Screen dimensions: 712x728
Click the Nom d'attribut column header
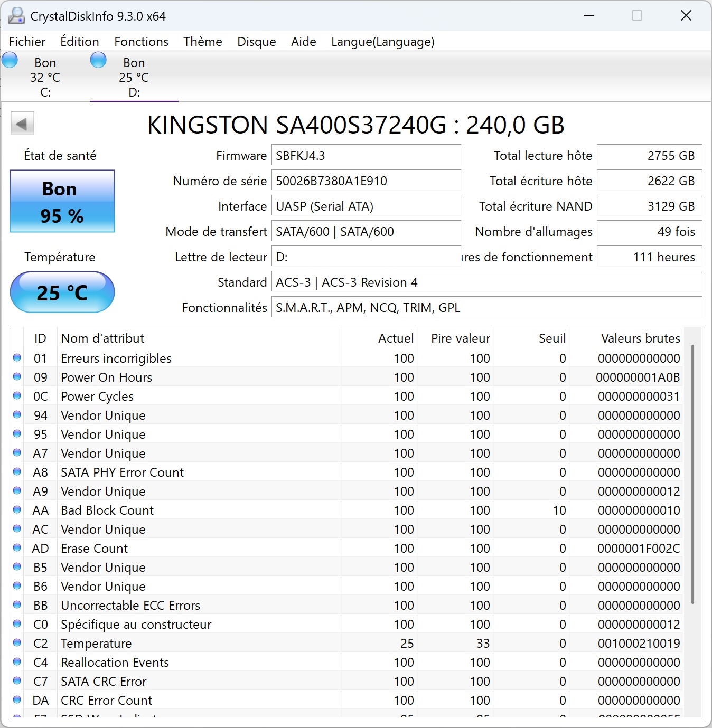(x=199, y=338)
